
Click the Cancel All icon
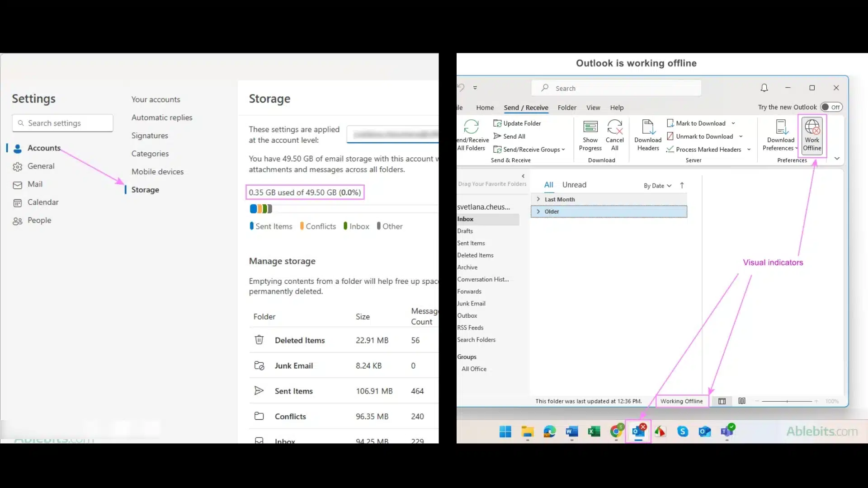click(615, 127)
